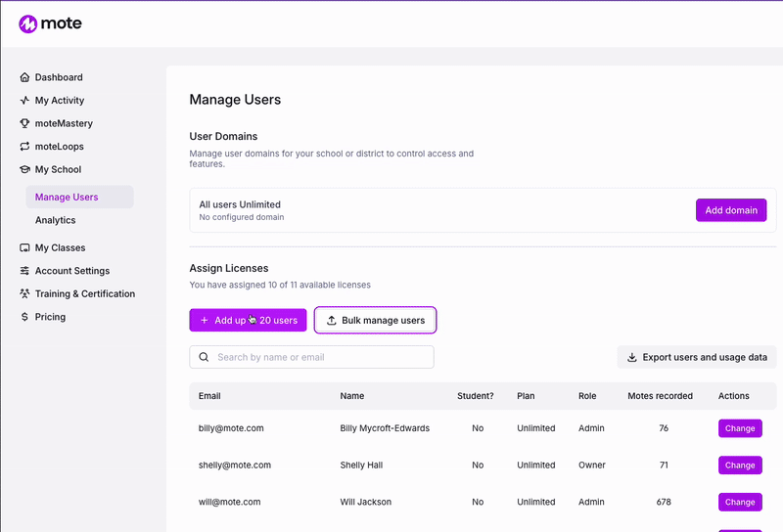Open Dashboard via the home icon
The width and height of the screenshot is (783, 532).
pos(24,77)
